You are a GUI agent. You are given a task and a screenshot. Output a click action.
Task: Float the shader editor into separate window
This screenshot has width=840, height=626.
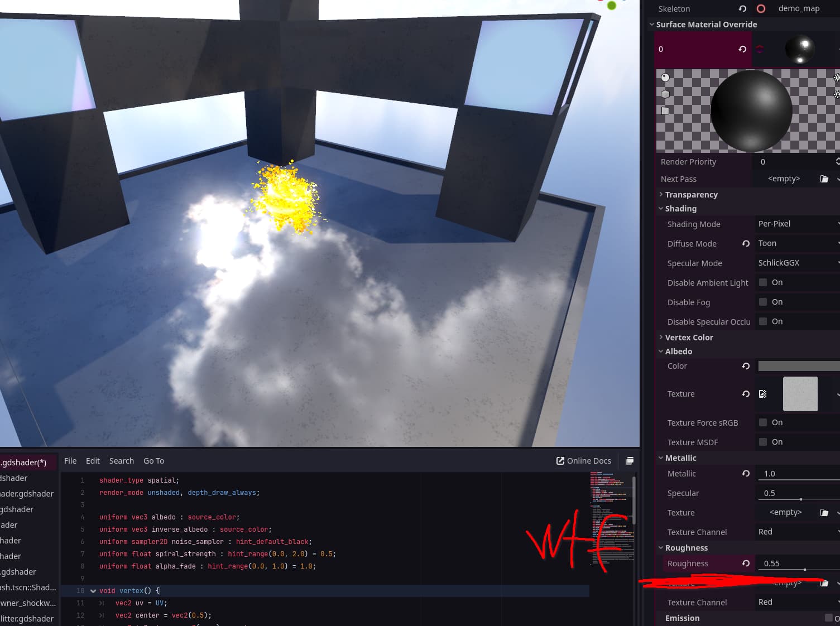click(630, 461)
